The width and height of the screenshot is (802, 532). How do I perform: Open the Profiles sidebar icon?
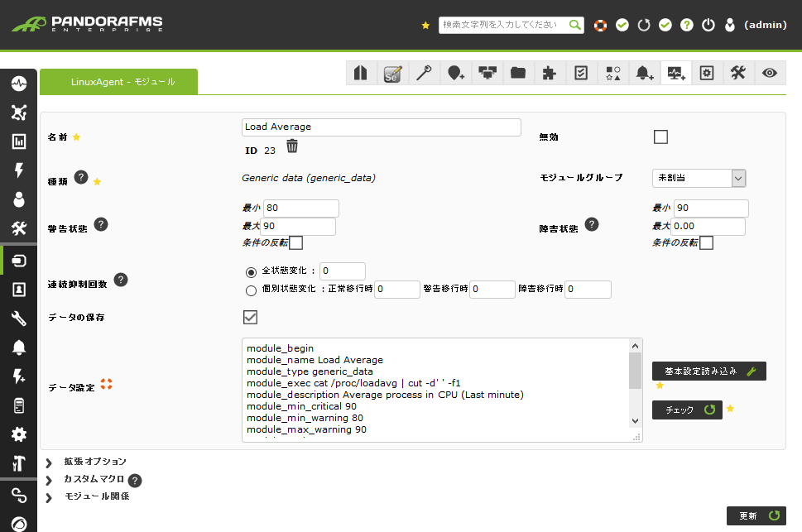(x=19, y=290)
